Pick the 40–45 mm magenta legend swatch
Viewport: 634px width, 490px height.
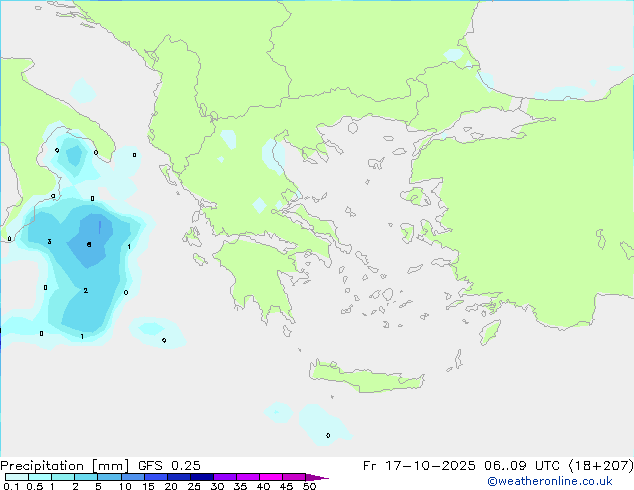271,477
